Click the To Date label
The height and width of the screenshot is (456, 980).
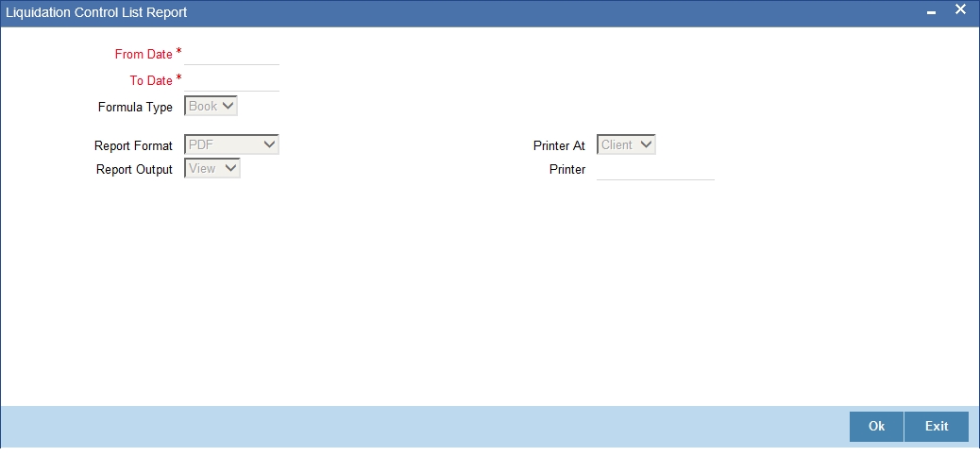click(151, 80)
